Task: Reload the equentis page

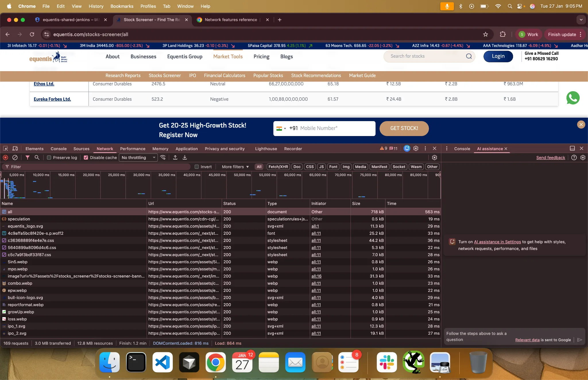Action: [32, 34]
